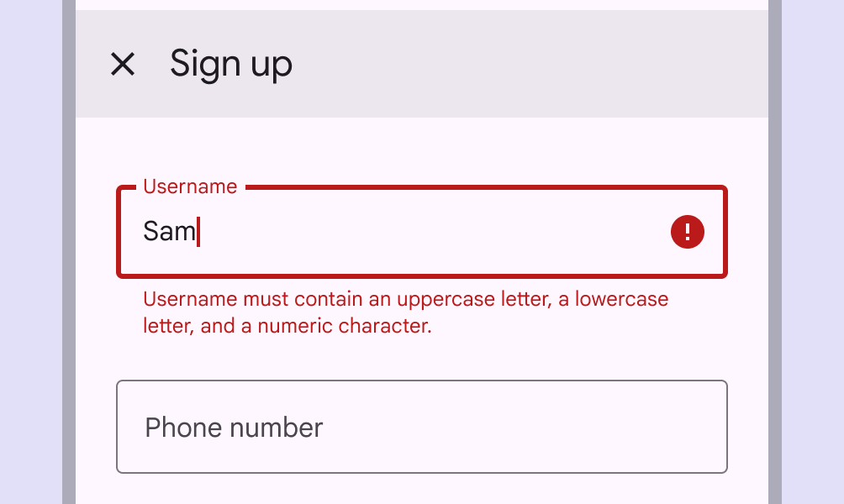Screen dimensions: 844x504
Task: Tap the Phone number placeholder text
Action: [x=233, y=428]
